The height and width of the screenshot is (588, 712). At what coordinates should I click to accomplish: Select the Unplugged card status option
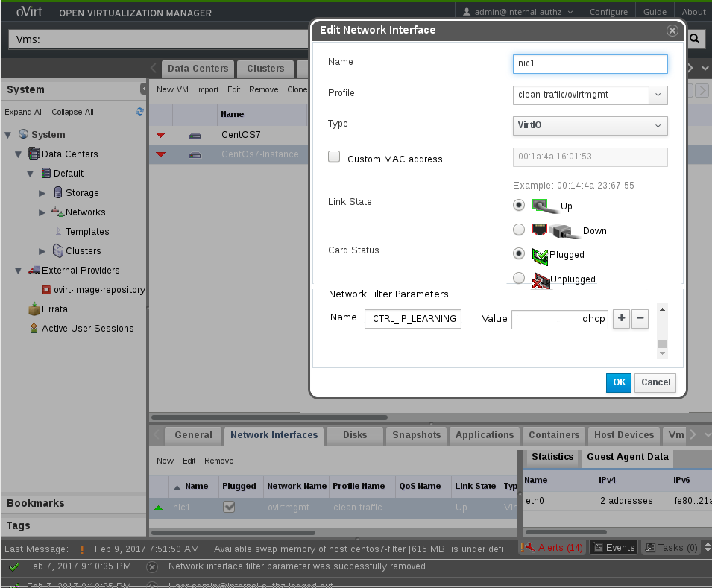pos(519,278)
